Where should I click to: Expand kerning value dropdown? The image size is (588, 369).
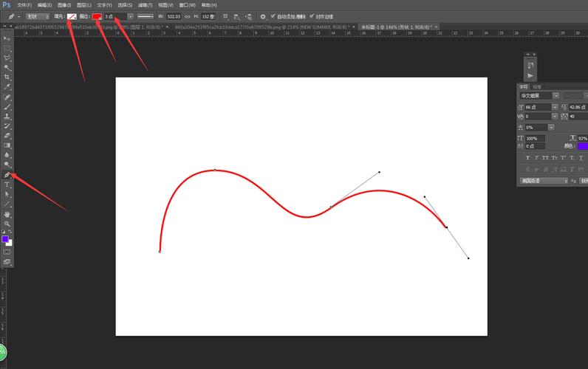point(555,117)
